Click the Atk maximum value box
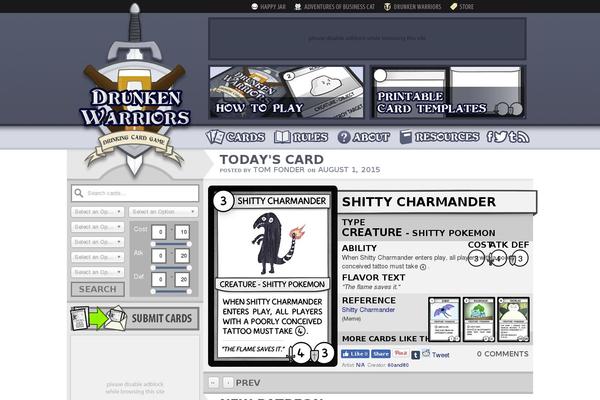 183,256
